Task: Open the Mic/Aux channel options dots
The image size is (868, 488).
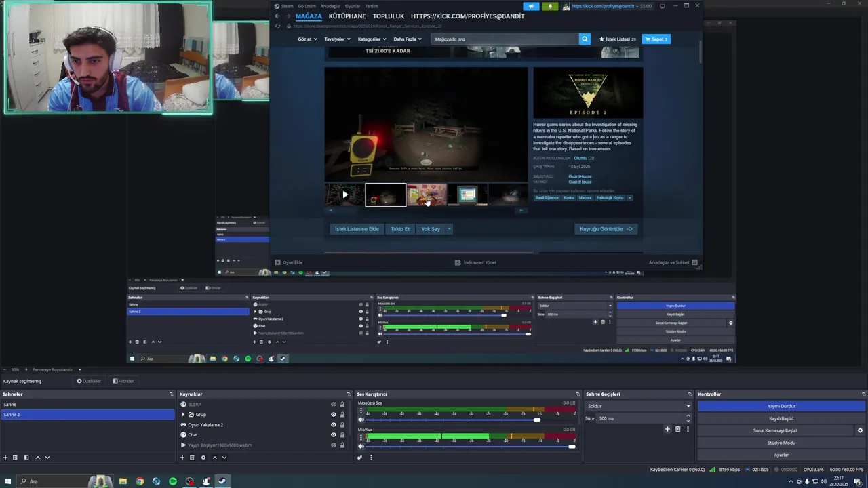Action: [x=361, y=438]
